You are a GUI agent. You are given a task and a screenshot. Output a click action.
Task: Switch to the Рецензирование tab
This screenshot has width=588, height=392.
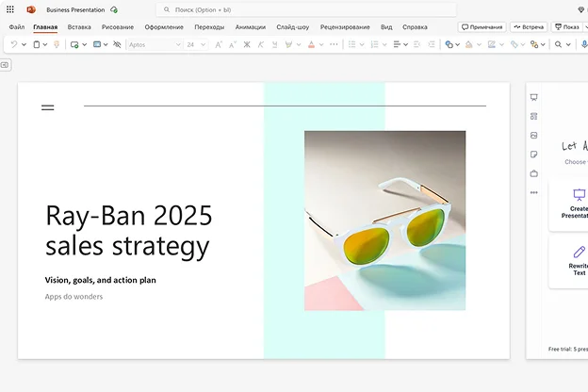(345, 27)
